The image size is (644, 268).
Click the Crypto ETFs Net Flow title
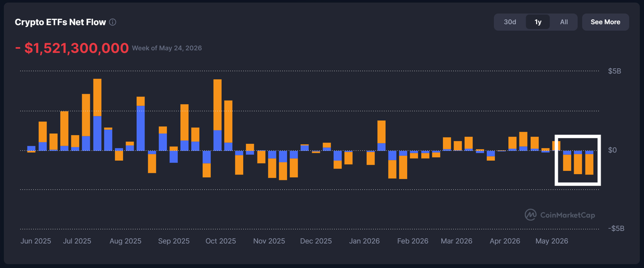click(60, 23)
